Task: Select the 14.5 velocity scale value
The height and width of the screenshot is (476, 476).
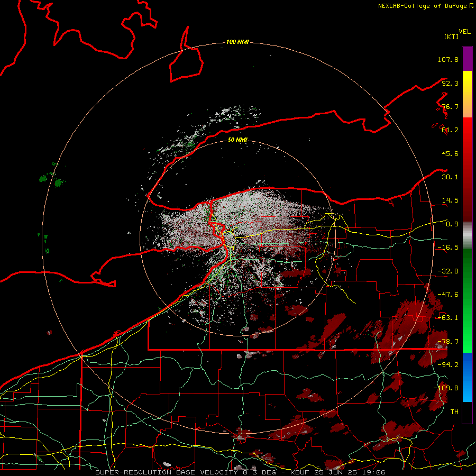Action: click(450, 200)
